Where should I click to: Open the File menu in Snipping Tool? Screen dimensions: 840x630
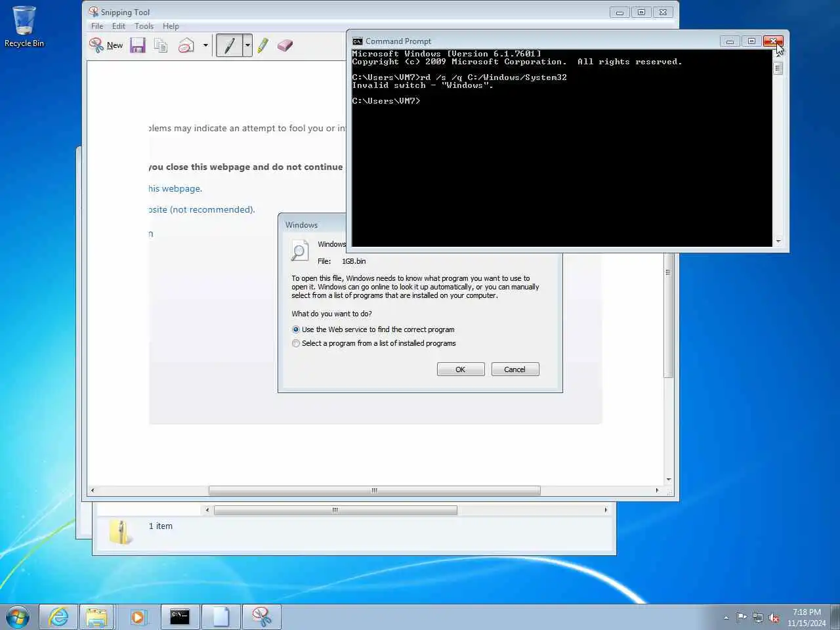(x=97, y=26)
